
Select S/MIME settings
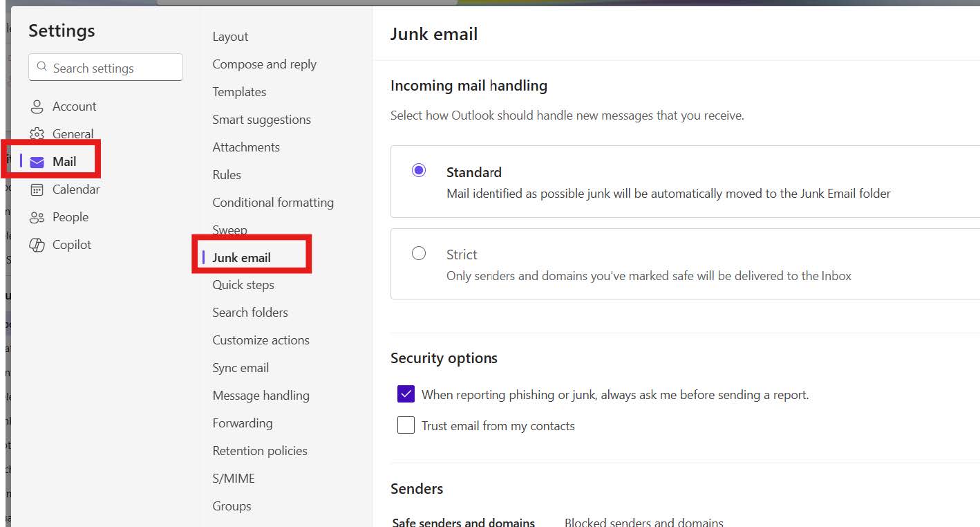(x=233, y=478)
